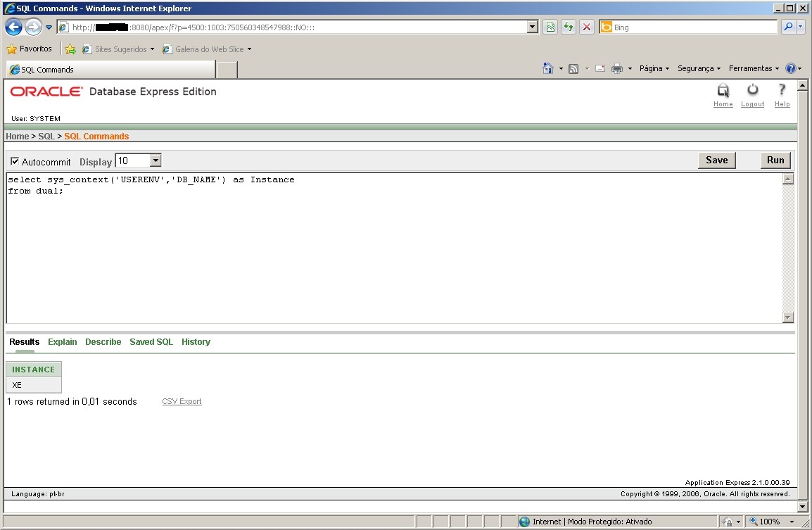This screenshot has width=812, height=530.
Task: Click the compatibility view icon beside the address bar
Action: tap(550, 26)
